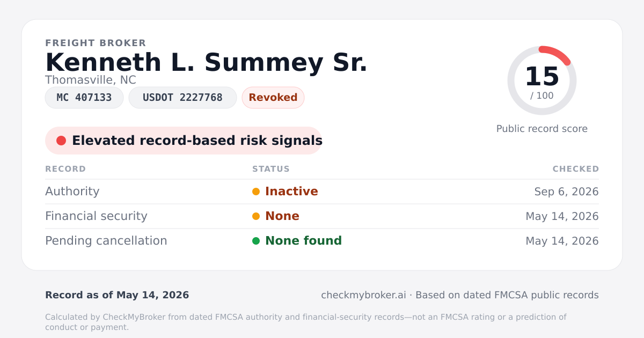Click the Elevated record-based risk signals banner
This screenshot has width=644, height=338.
184,141
